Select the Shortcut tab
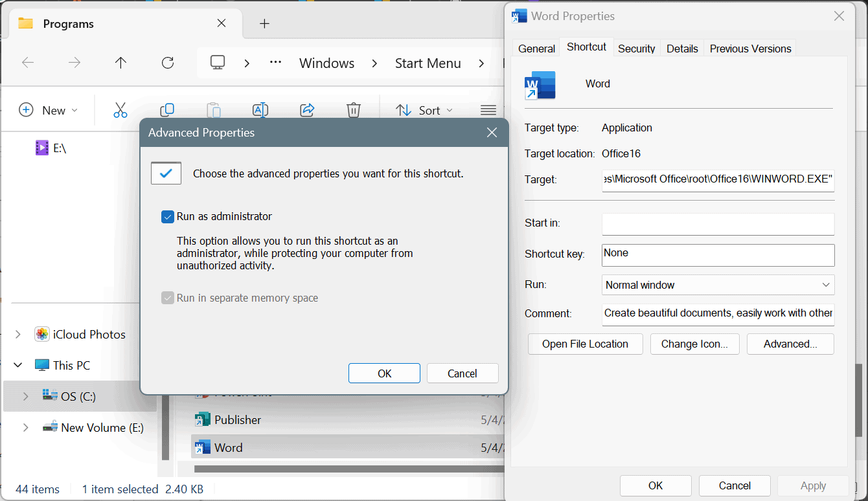868x501 pixels. tap(586, 47)
